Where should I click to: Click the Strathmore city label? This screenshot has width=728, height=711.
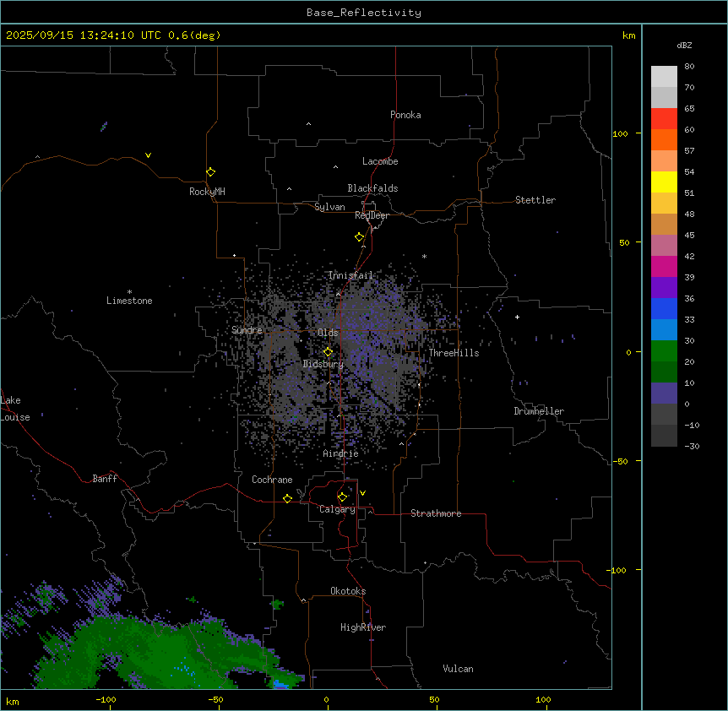[436, 513]
